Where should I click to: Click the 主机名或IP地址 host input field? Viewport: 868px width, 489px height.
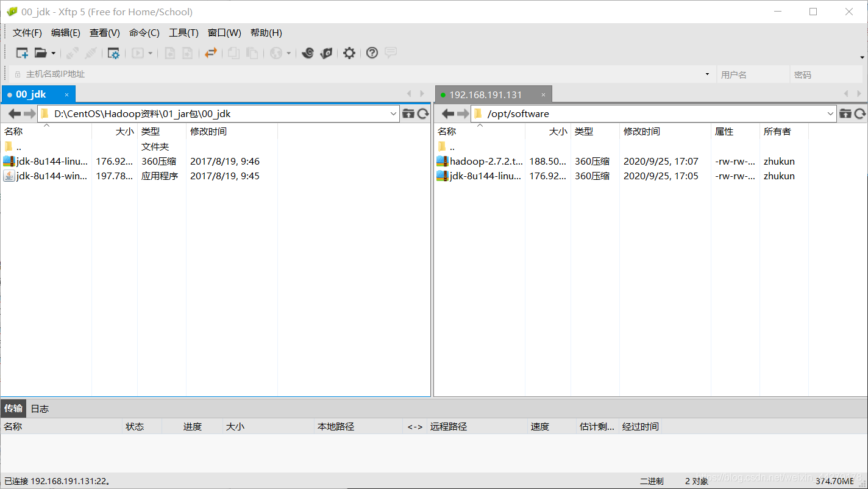tap(363, 74)
